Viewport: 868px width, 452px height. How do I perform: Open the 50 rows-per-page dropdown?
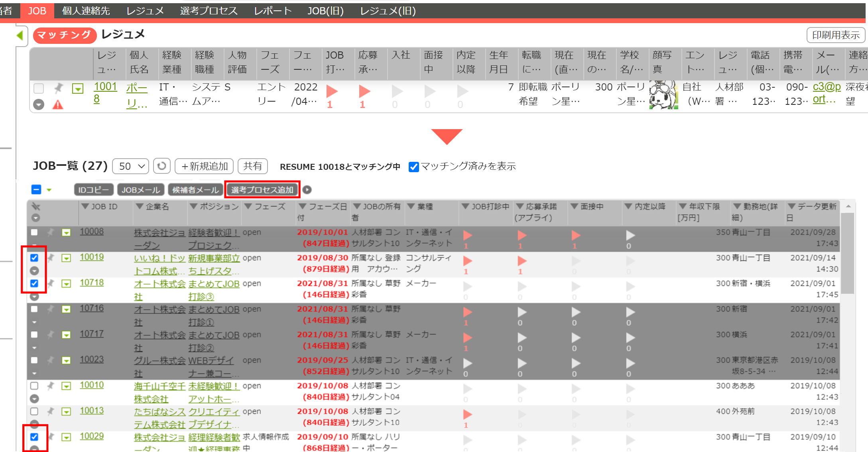tap(131, 166)
